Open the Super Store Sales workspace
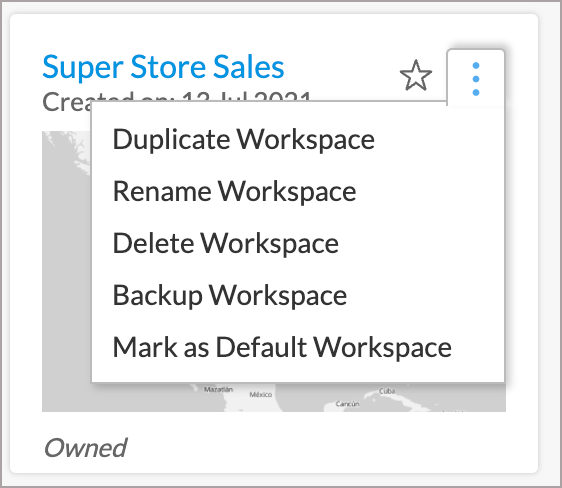 tap(163, 67)
